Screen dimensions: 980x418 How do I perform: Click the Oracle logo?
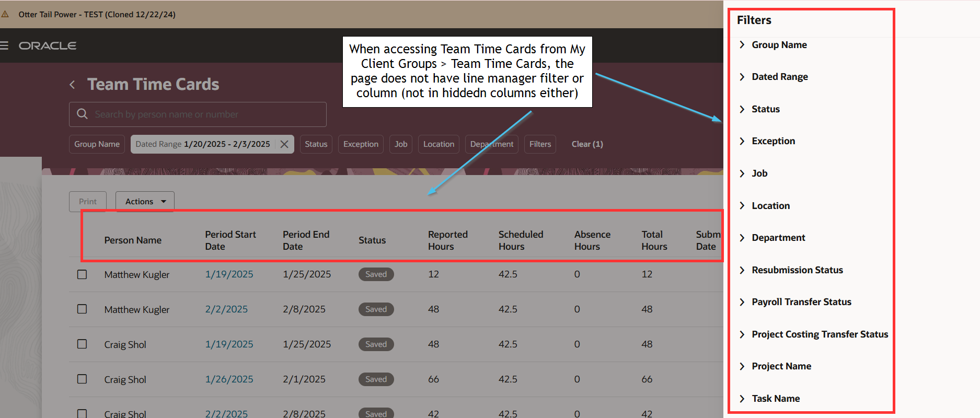pyautogui.click(x=48, y=46)
